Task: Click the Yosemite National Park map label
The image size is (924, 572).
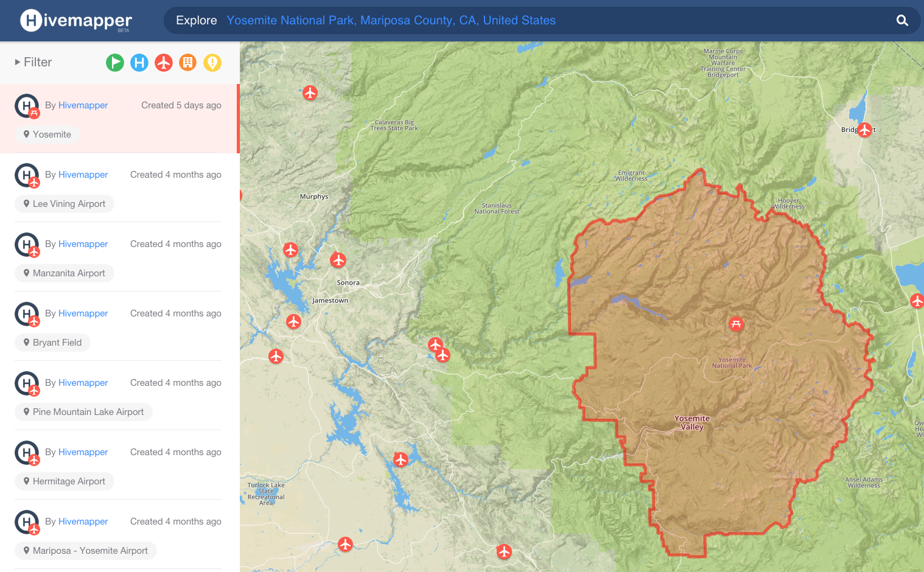Action: (732, 363)
